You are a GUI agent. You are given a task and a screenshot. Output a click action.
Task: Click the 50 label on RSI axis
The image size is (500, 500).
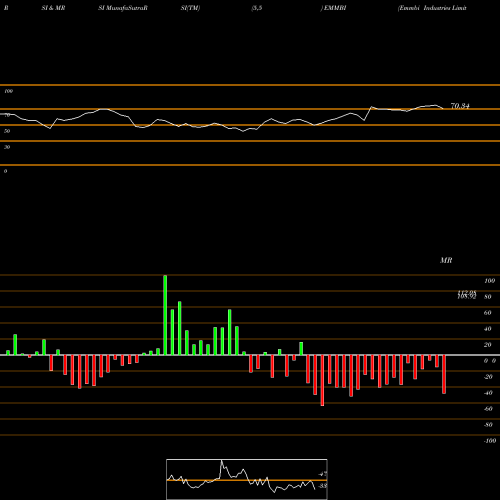(7, 131)
